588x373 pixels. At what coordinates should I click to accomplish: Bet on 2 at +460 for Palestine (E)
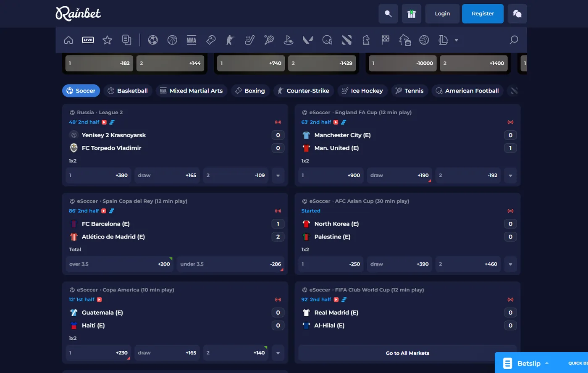(x=468, y=264)
